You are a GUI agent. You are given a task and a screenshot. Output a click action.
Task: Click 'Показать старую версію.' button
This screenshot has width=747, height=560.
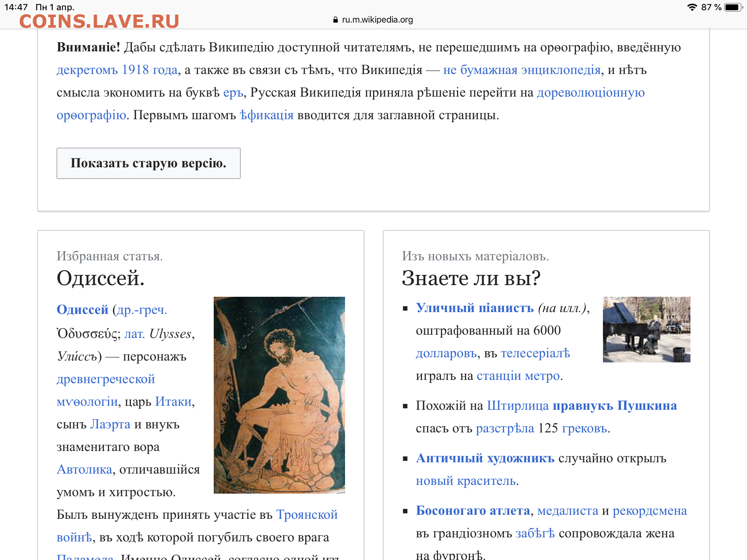pyautogui.click(x=148, y=163)
